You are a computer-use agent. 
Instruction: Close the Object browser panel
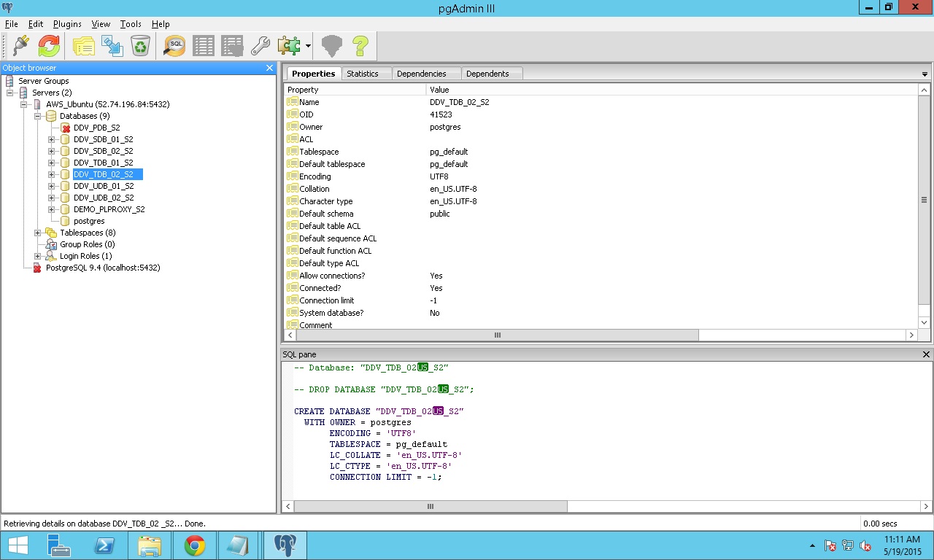269,68
